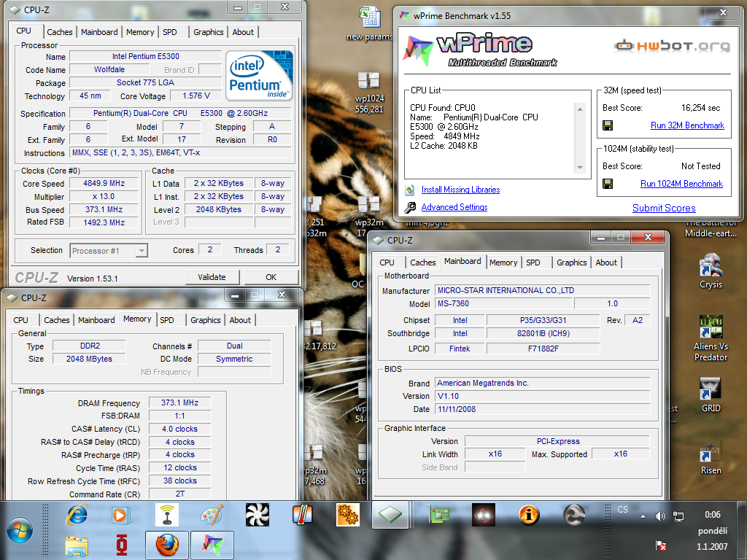Viewport: 747px width, 560px height.
Task: Click the save icon for 32M score in wPrime
Action: 608,125
